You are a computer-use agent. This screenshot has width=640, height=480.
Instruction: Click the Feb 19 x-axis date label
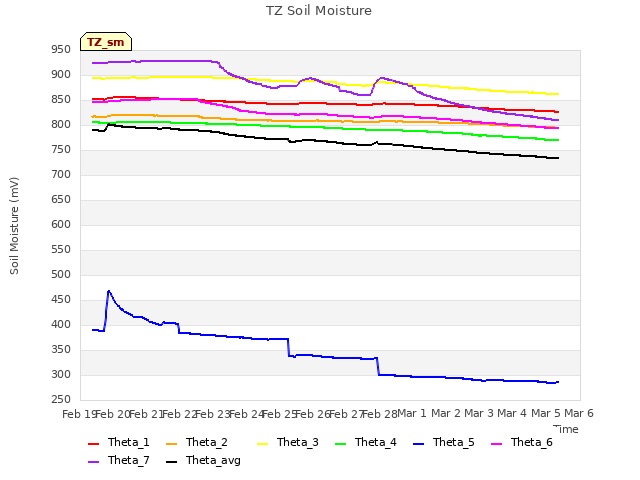point(79,414)
